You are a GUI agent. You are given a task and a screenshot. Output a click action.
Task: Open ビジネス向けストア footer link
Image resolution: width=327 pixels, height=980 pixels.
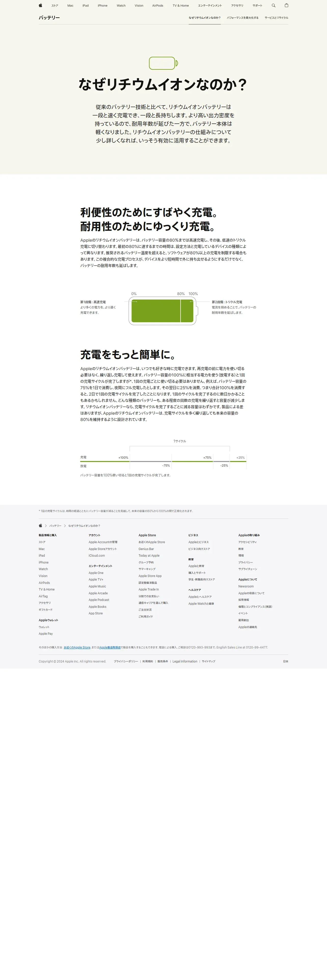[199, 549]
